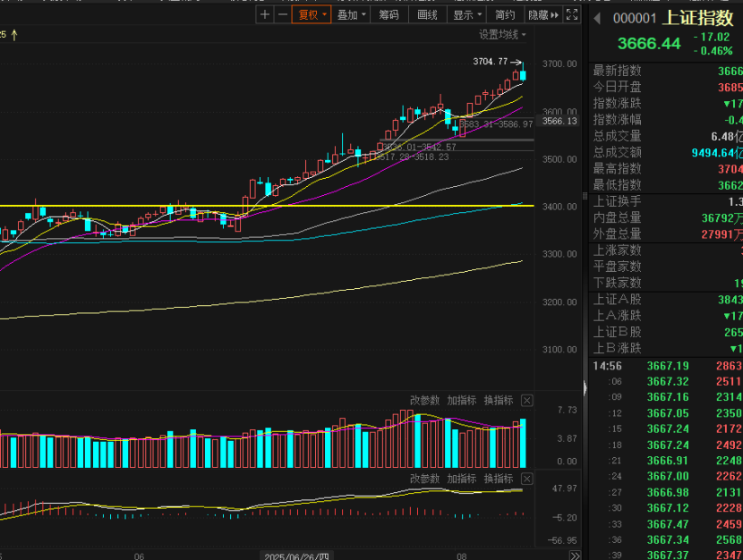
Task: Select the 指数涨幅 row label
Action: [617, 120]
